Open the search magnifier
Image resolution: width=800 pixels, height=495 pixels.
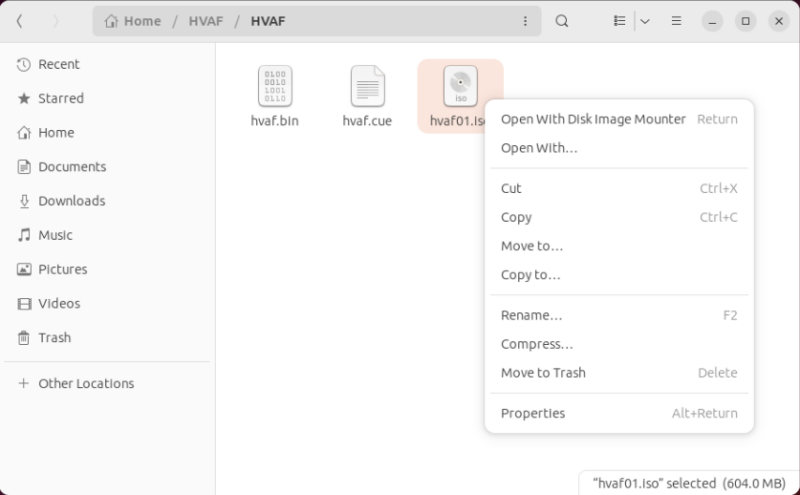click(x=562, y=21)
